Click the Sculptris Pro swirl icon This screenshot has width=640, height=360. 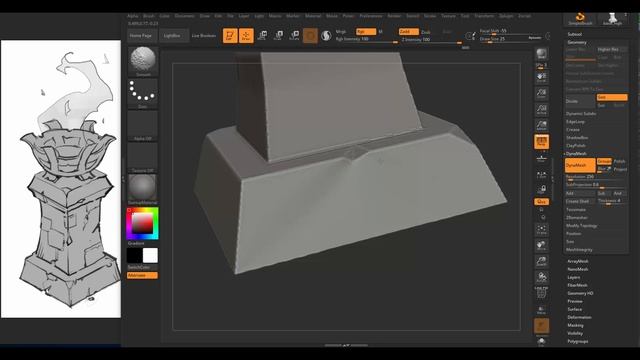click(x=326, y=36)
